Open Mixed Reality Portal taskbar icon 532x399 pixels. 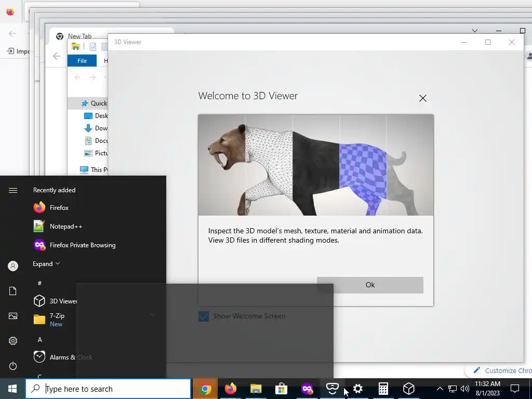332,389
